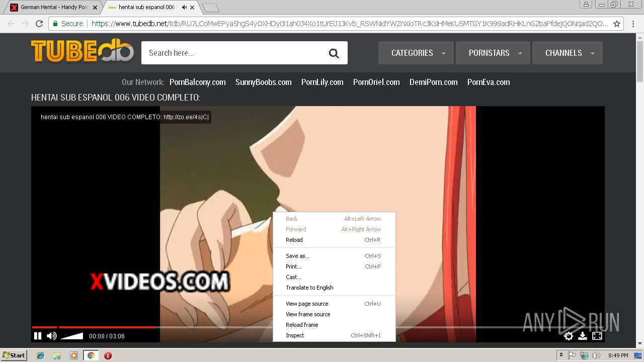This screenshot has width=644, height=362.
Task: Choose Print in the context menu
Action: 334,266
